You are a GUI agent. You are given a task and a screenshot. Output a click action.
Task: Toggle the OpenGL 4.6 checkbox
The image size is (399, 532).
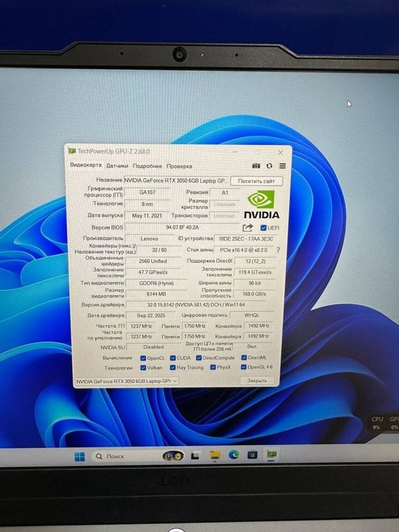pyautogui.click(x=244, y=367)
